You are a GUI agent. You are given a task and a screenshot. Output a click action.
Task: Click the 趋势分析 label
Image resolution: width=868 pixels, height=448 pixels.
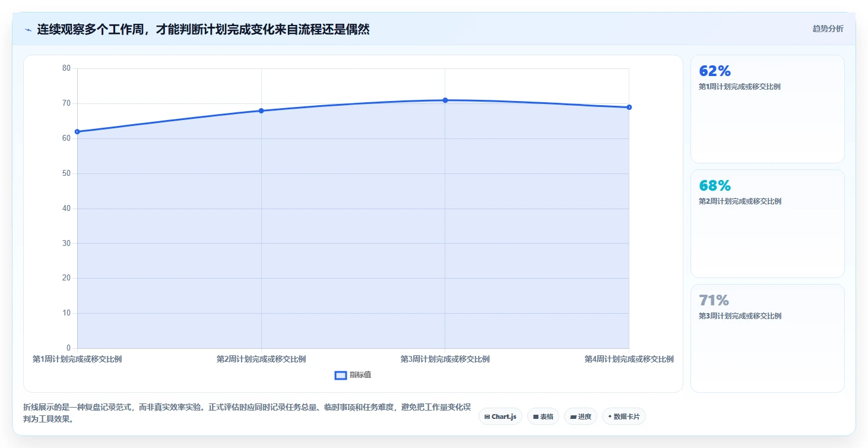coord(828,29)
